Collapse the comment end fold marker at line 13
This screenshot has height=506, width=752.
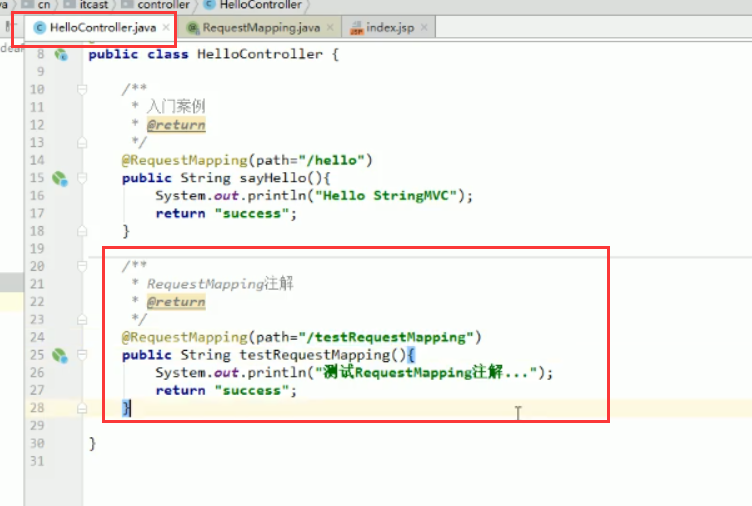82,142
